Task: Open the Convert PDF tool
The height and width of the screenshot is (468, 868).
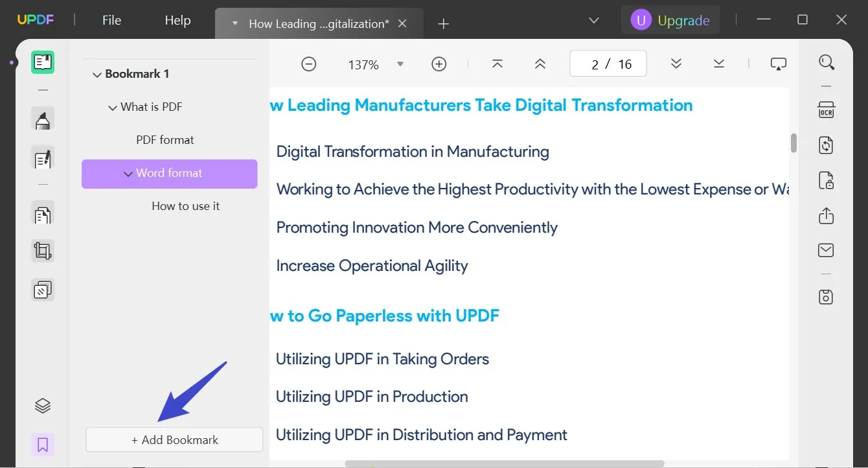Action: [x=826, y=145]
